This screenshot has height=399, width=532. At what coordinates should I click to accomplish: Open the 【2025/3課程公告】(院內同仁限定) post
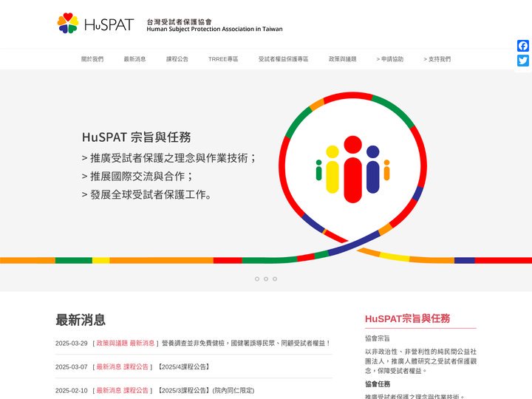[x=205, y=391]
